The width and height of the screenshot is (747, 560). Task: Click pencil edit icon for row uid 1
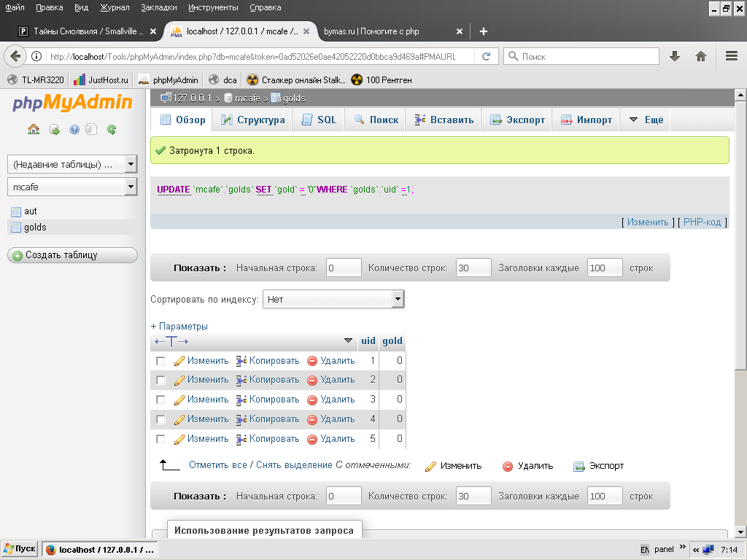point(179,361)
